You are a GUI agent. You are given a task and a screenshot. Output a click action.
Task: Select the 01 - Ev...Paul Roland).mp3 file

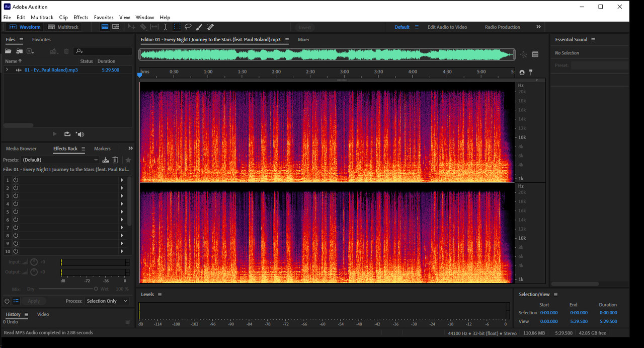(51, 70)
